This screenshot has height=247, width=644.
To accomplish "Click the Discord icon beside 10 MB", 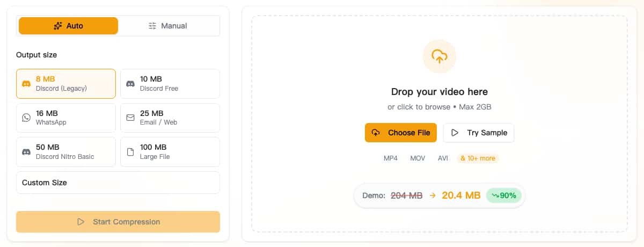I will 130,84.
